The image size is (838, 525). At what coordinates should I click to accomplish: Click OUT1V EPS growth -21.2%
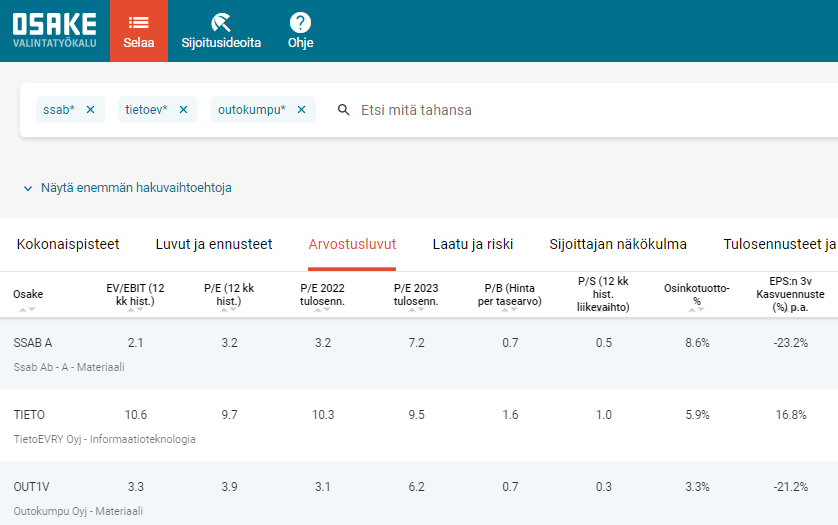(791, 487)
